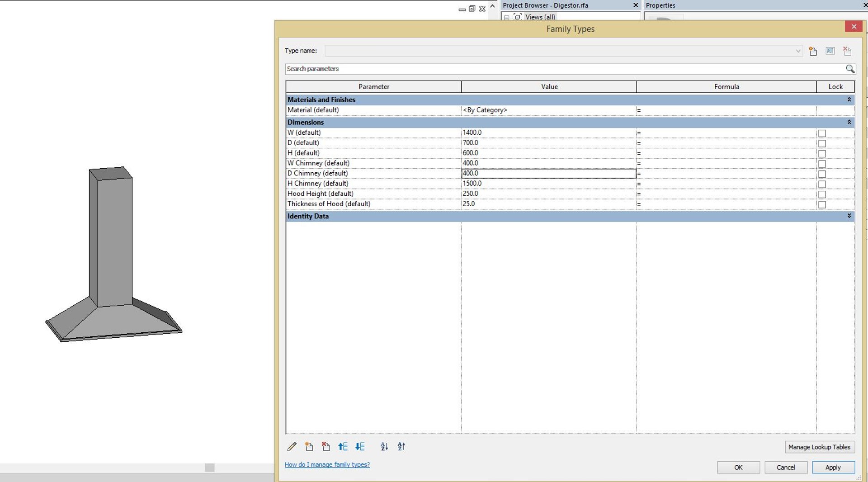Click the search magnifier icon
868x482 pixels.
tap(850, 69)
